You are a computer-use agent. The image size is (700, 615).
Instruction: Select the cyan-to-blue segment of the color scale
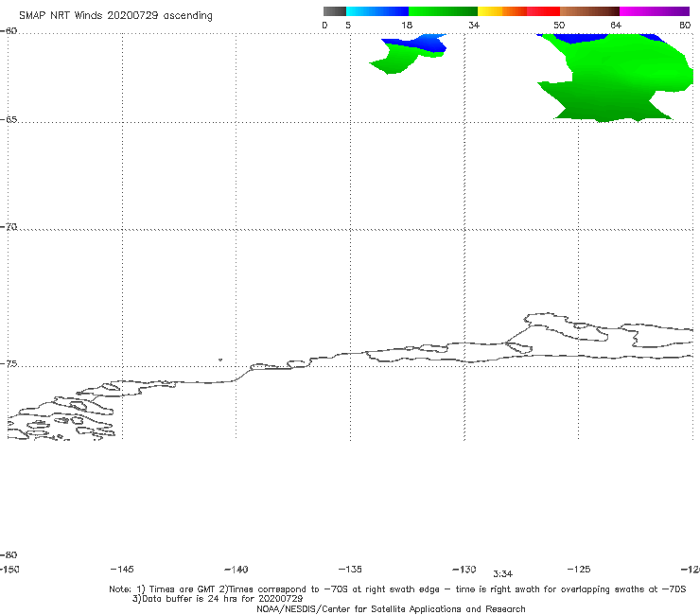(377, 11)
